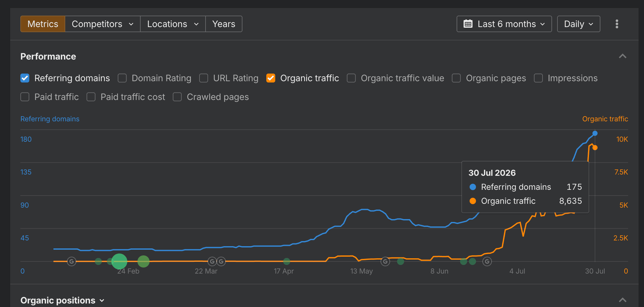Image resolution: width=644 pixels, height=307 pixels.
Task: Switch to the Years tab
Action: click(224, 24)
